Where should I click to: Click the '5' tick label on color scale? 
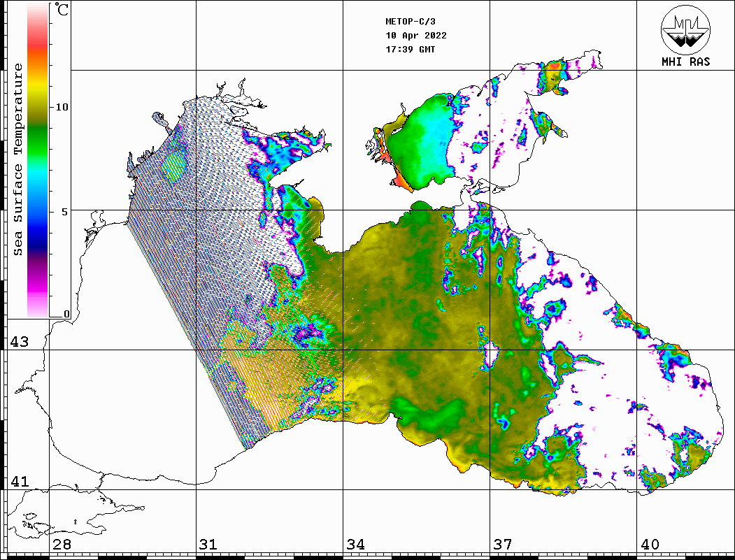pos(65,212)
